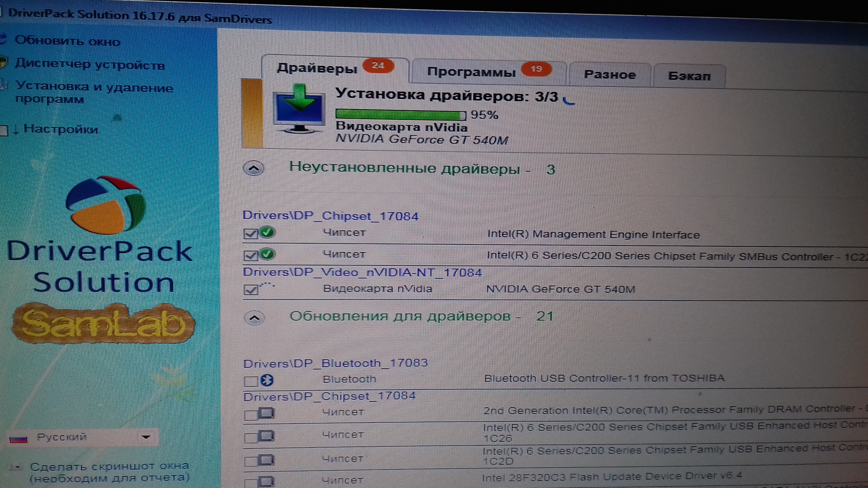Click Drivers\DP_Chipset_17084 under uninstalled drivers

(x=330, y=216)
